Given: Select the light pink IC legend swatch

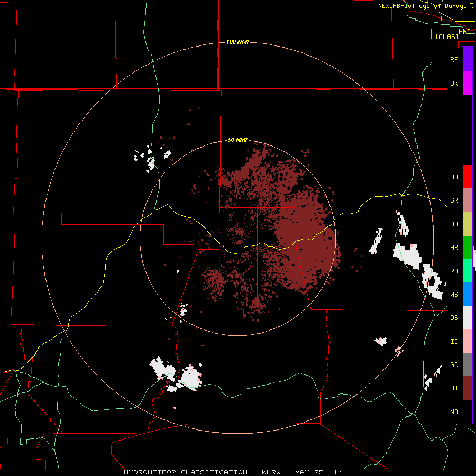Looking at the screenshot, I should (467, 341).
